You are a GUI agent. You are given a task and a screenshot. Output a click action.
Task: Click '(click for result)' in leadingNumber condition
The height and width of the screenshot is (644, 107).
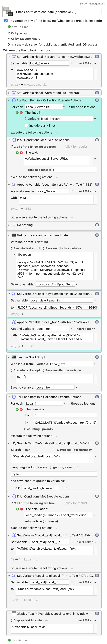pos(76,503)
